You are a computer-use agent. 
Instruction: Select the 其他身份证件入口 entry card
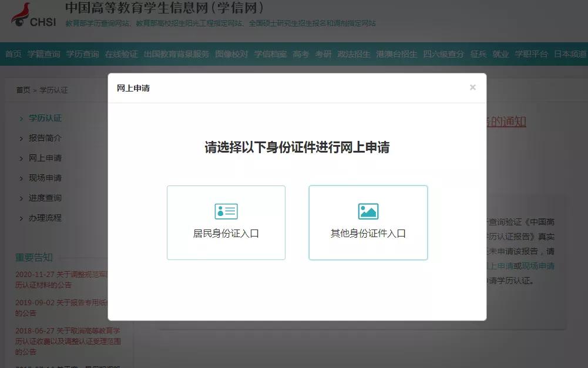(368, 223)
